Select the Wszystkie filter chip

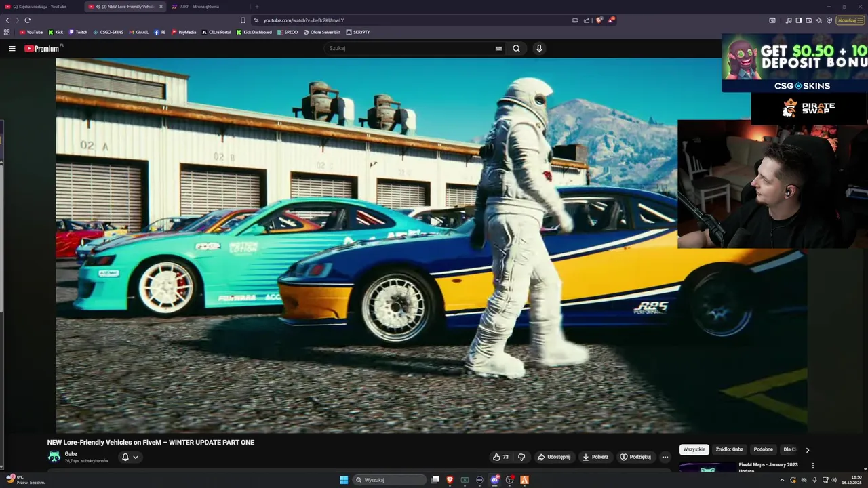pyautogui.click(x=694, y=449)
